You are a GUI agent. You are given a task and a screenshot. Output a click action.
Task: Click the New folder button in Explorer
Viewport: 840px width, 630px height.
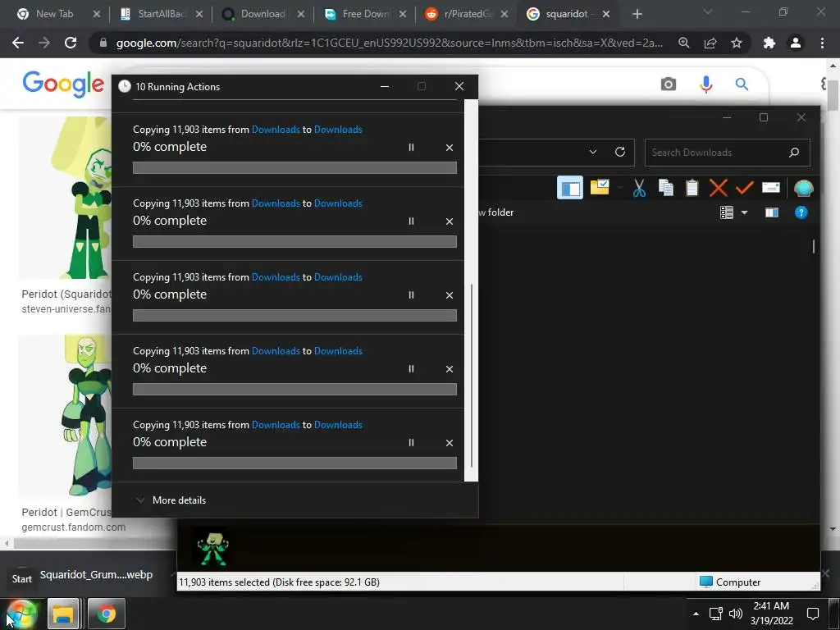coord(496,212)
